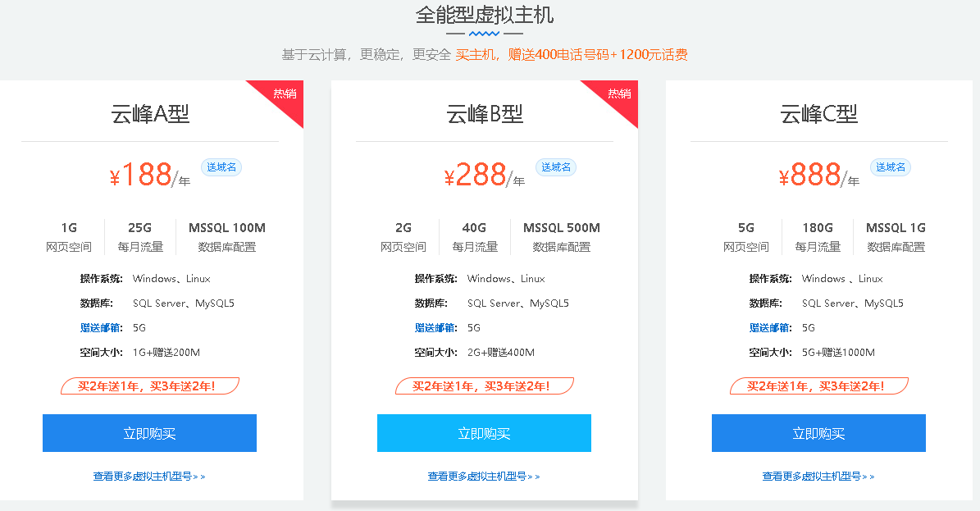980x511 pixels.
Task: Click 立即购买 button for 云峰A型
Action: click(x=149, y=433)
